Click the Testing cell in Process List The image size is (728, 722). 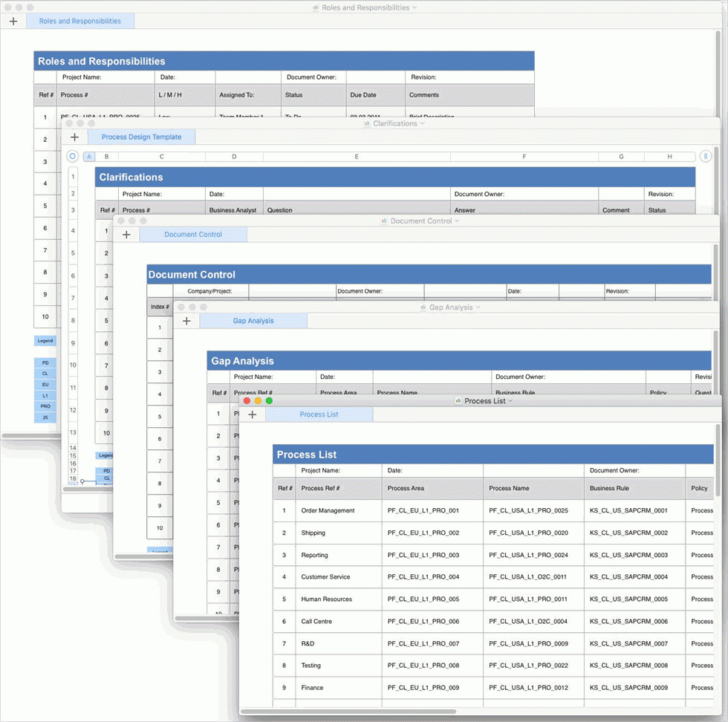point(339,666)
